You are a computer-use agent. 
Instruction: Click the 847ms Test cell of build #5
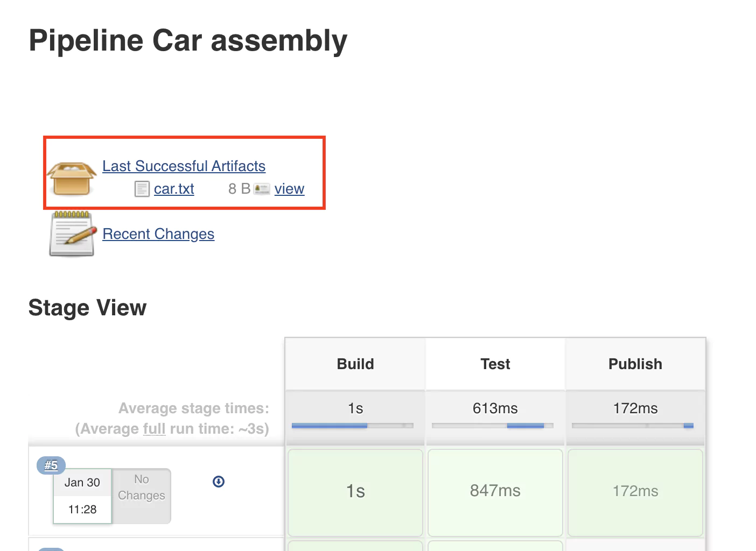pos(495,492)
